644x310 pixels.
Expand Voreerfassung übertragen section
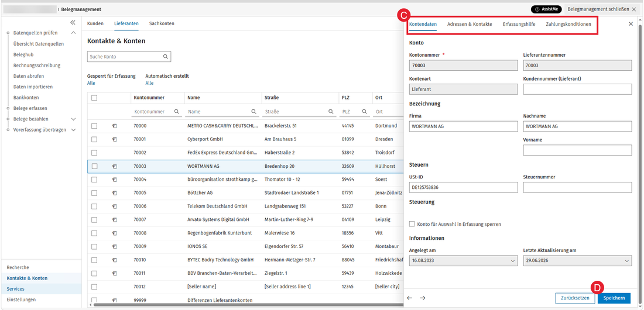[74, 130]
